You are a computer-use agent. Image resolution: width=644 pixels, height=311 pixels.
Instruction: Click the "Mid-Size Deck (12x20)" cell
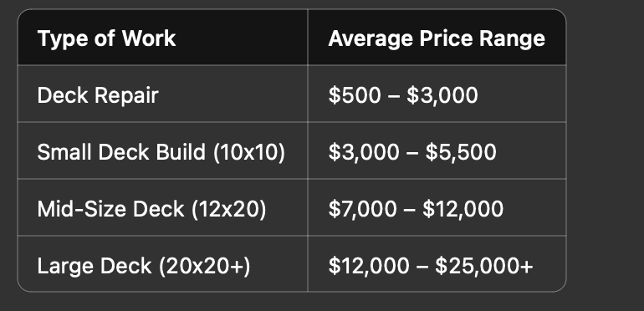(x=162, y=207)
